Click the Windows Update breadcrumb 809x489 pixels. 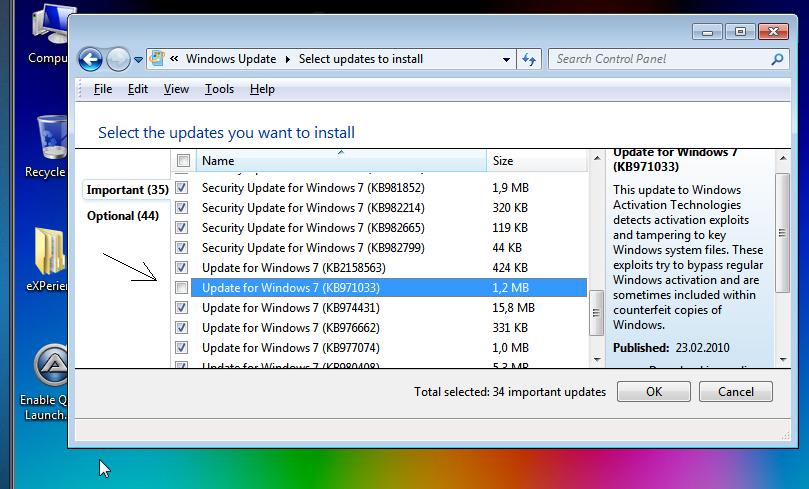coord(231,59)
